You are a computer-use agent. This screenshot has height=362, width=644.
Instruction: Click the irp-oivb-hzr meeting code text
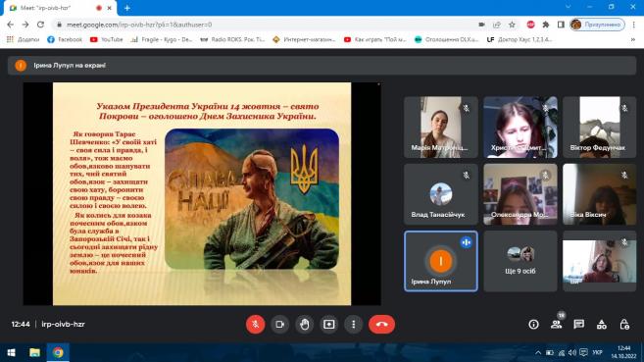(64, 324)
